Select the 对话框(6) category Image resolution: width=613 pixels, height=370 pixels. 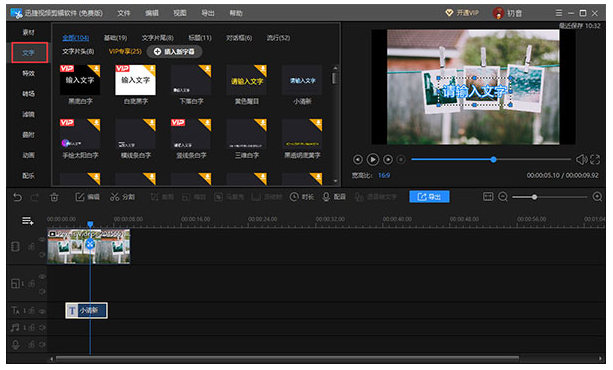pyautogui.click(x=239, y=38)
